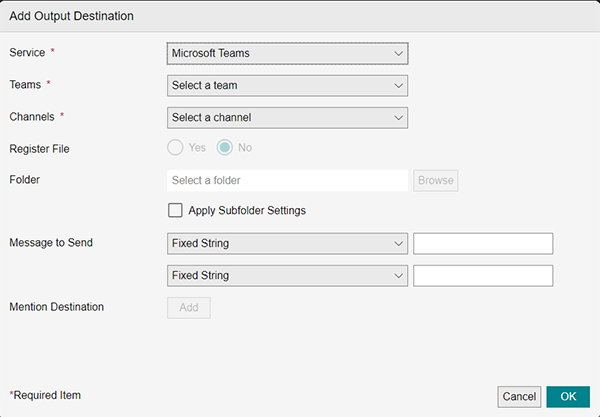Image resolution: width=600 pixels, height=417 pixels.
Task: Click the 'Message to Send' label
Action: pos(51,243)
